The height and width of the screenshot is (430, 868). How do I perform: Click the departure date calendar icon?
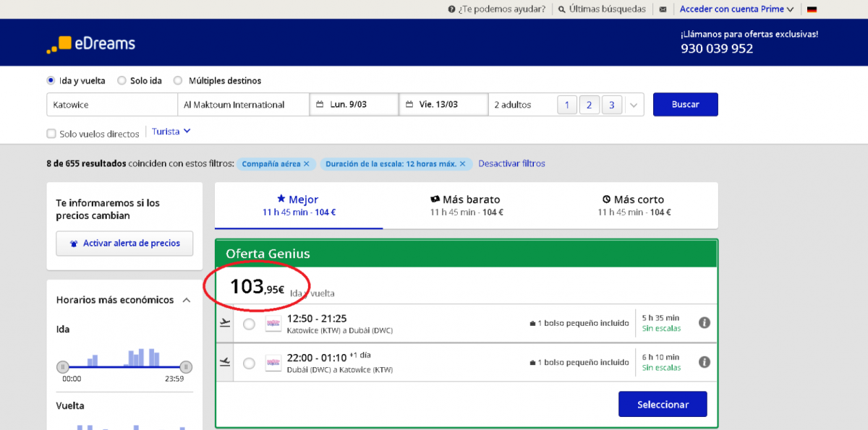click(x=320, y=105)
